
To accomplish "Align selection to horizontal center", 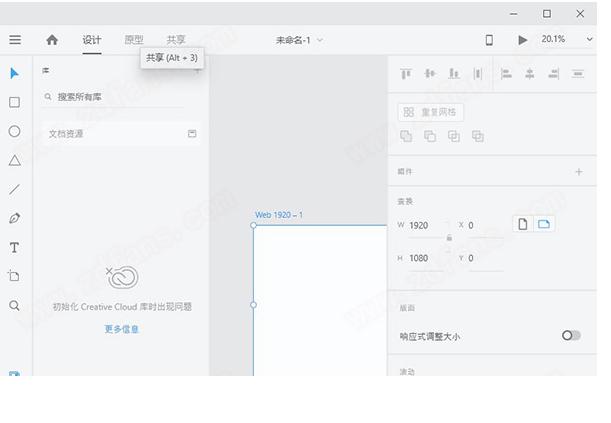I will [530, 74].
